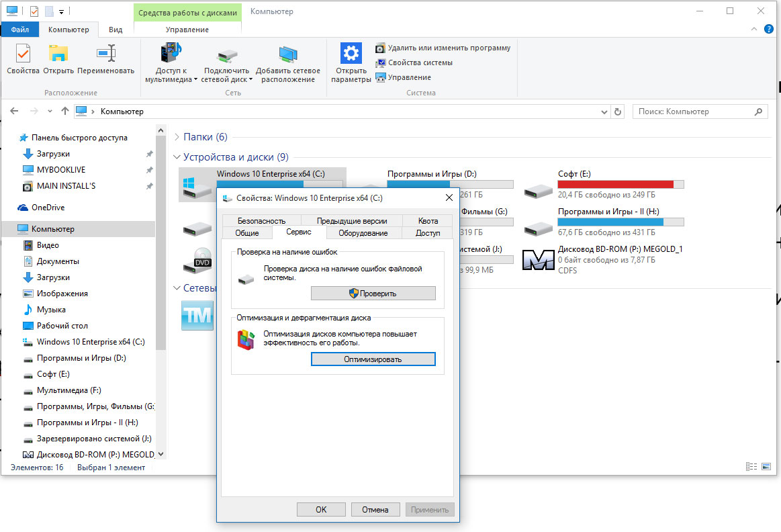Open the Предыдущие версии tab
Image resolution: width=781 pixels, height=532 pixels.
[x=352, y=221]
